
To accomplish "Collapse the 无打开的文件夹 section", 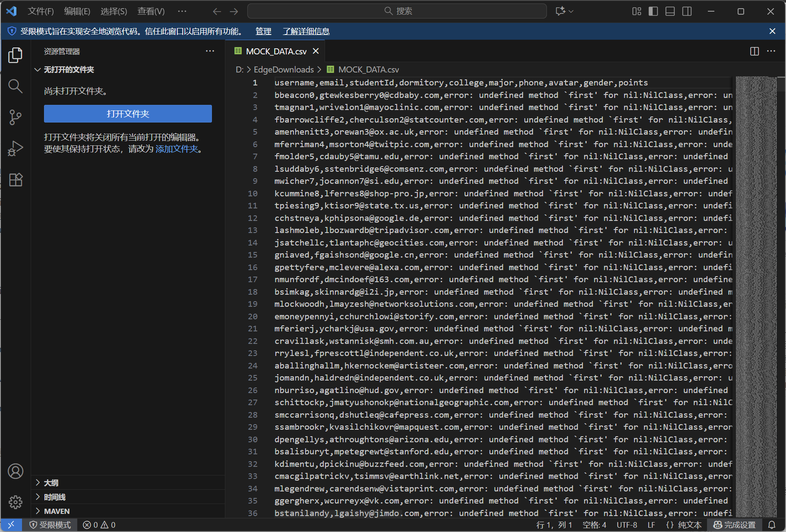I will [128, 70].
